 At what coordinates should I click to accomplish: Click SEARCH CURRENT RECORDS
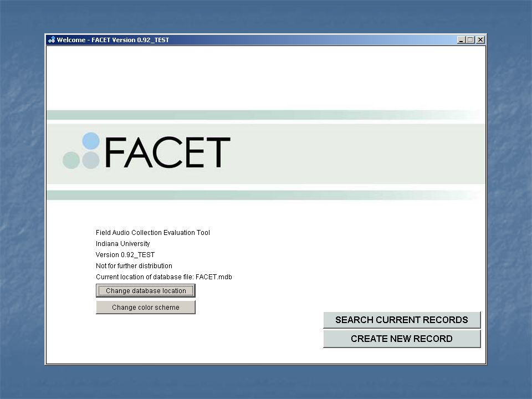point(402,320)
